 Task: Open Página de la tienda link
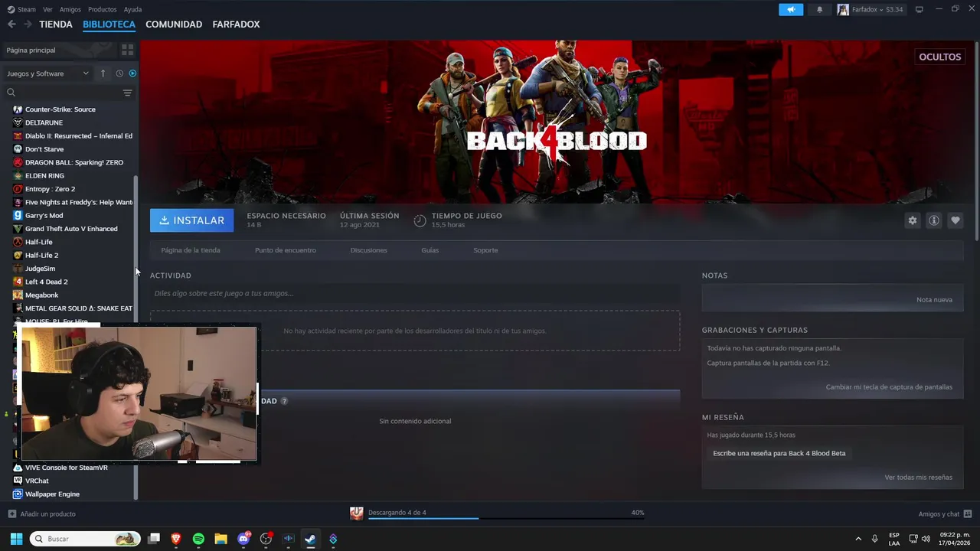point(191,250)
